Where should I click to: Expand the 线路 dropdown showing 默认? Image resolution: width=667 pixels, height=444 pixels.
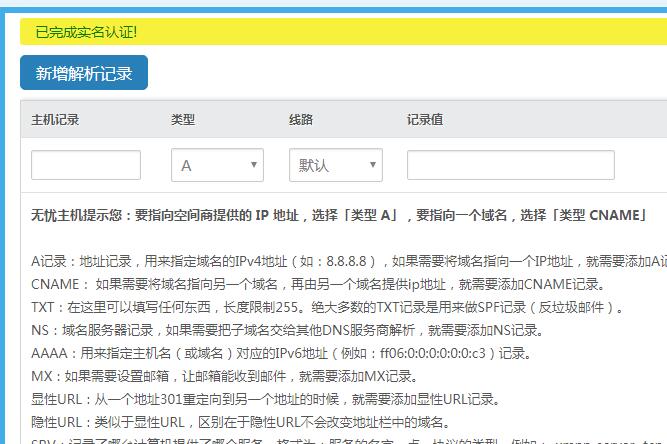(x=335, y=165)
